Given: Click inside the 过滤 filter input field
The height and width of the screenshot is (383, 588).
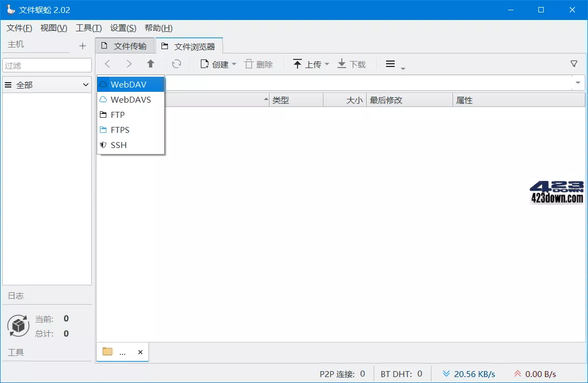Looking at the screenshot, I should pyautogui.click(x=47, y=65).
